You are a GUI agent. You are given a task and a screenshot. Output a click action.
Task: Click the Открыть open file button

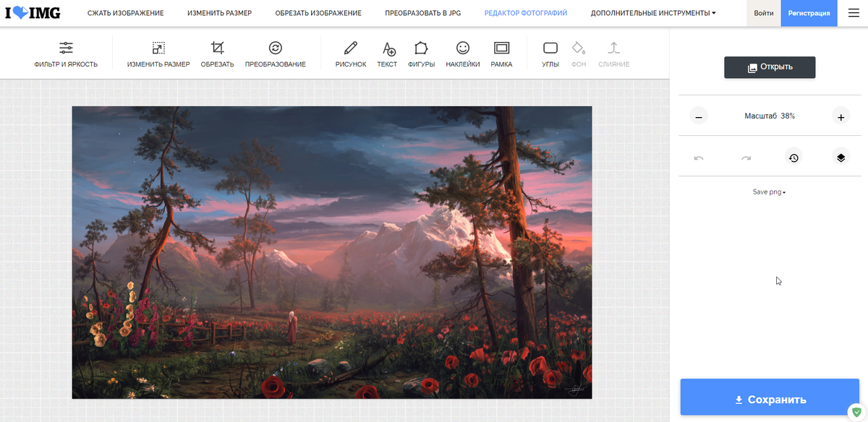(770, 67)
